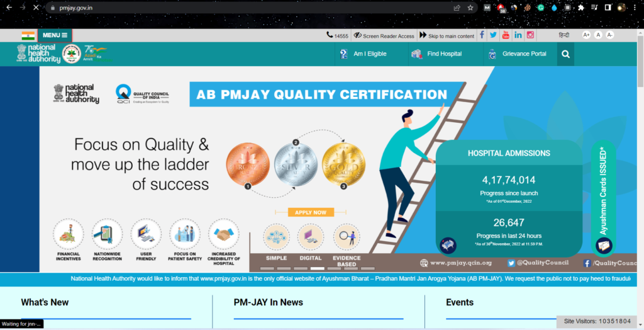
Task: Open Chrome three-dot menu
Action: 635,8
